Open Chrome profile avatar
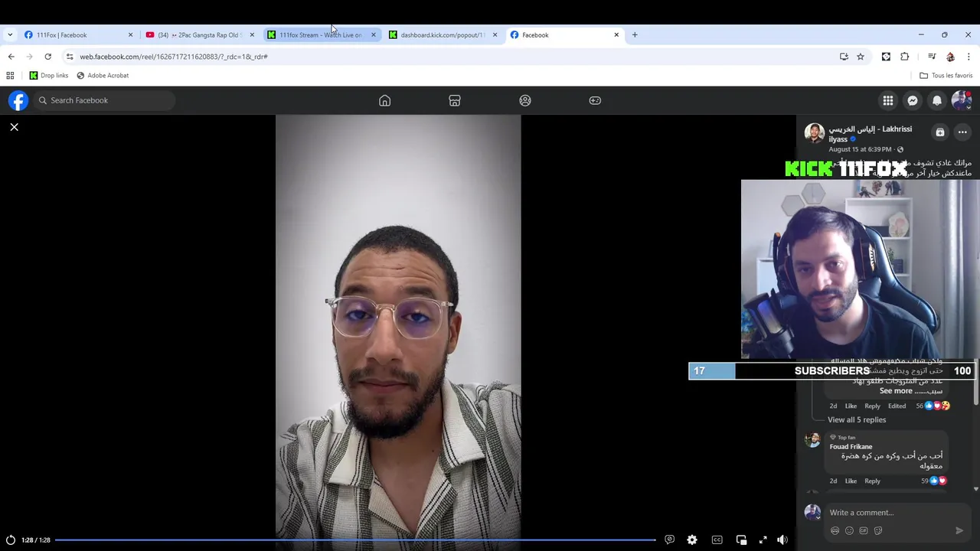Screen dimensions: 980x551 pyautogui.click(x=950, y=57)
